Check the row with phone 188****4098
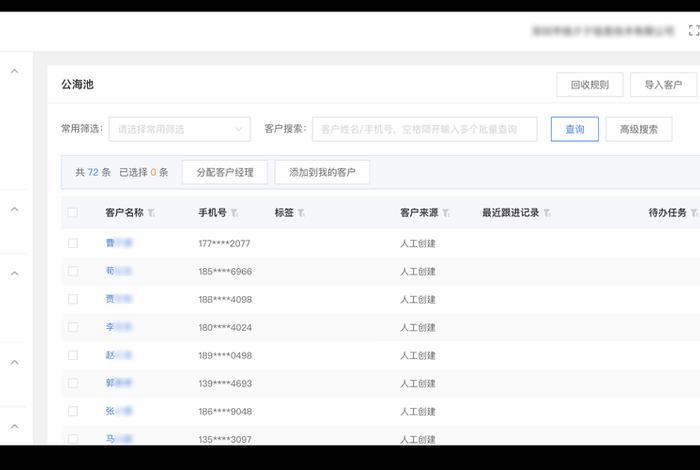 tap(73, 299)
